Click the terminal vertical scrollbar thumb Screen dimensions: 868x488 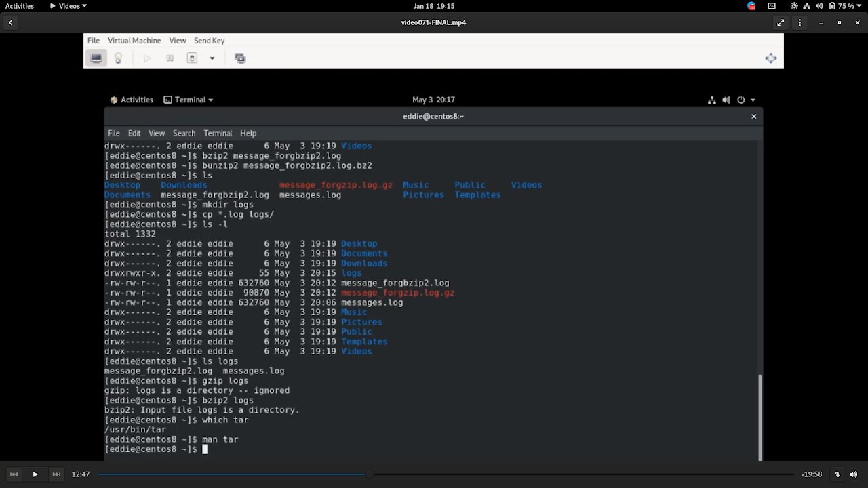pos(759,417)
